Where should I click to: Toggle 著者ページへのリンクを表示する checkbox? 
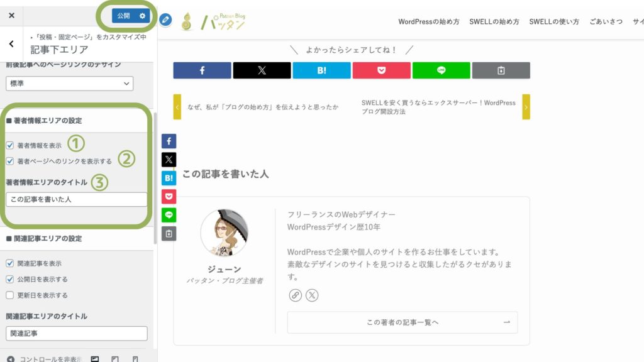pyautogui.click(x=10, y=161)
